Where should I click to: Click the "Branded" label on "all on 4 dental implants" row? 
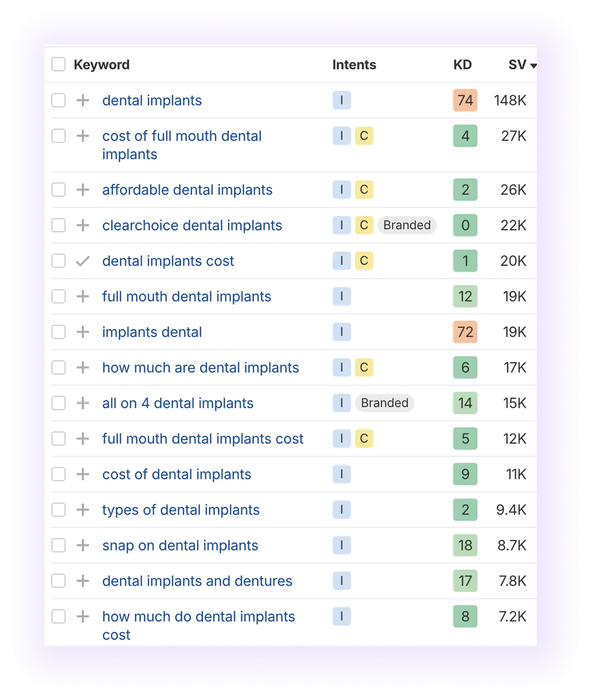tap(385, 403)
